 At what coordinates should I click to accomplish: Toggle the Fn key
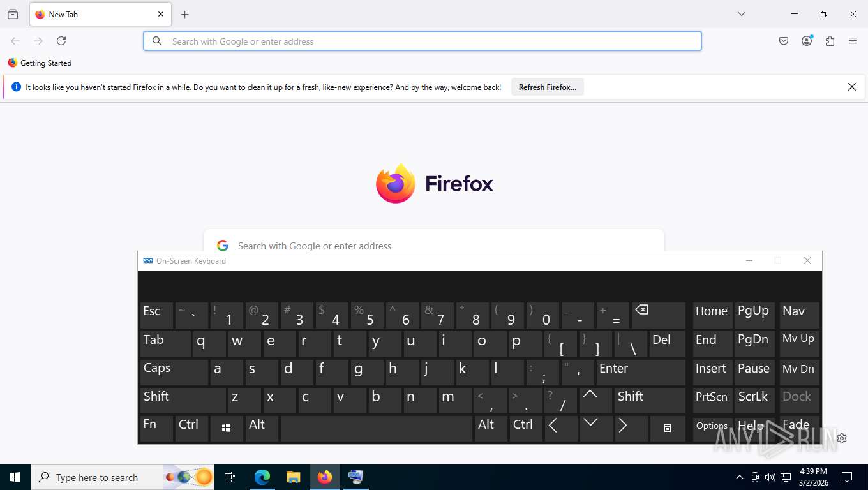tap(156, 429)
